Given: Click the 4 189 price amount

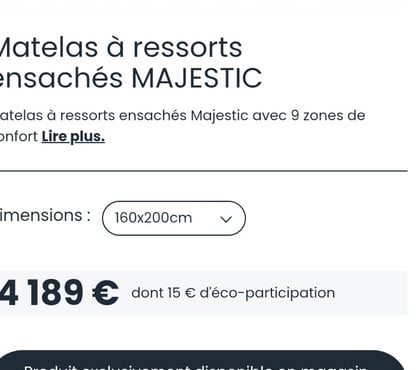Looking at the screenshot, I should click(x=42, y=293).
